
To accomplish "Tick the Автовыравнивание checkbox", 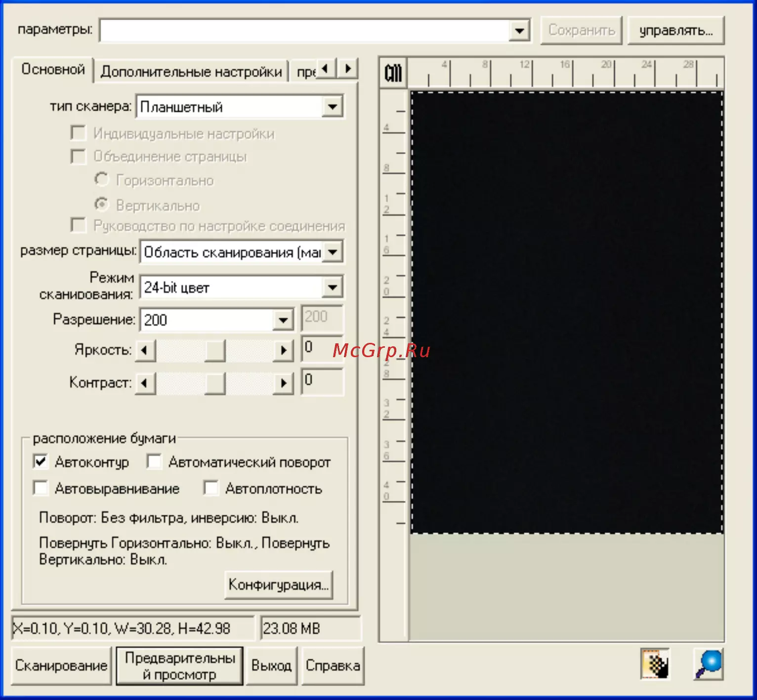I will pyautogui.click(x=41, y=488).
